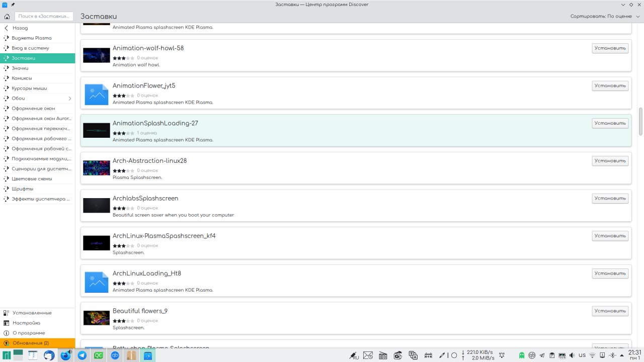
Task: Install ArchLinuxLoading_Ht8
Action: point(610,274)
